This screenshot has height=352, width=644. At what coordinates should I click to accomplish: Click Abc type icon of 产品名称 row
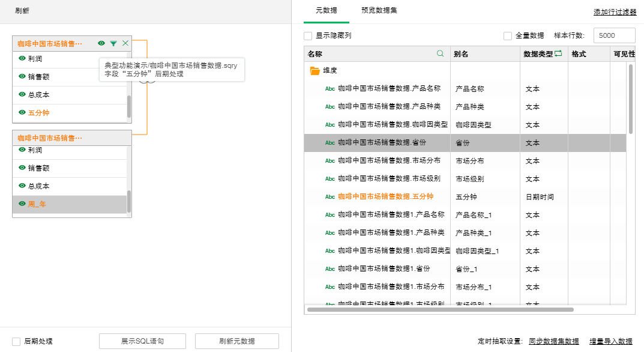(x=330, y=89)
